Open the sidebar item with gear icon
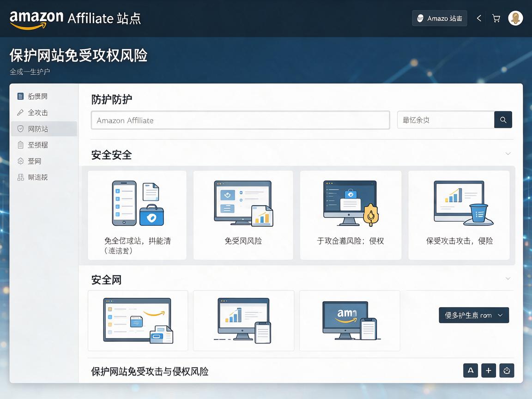The width and height of the screenshot is (532, 399). click(44, 161)
